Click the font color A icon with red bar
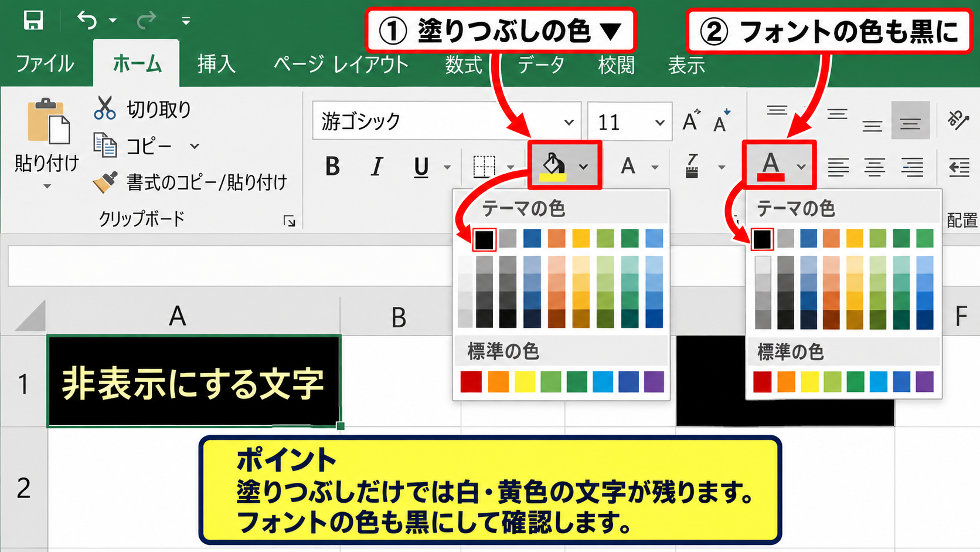The width and height of the screenshot is (980, 552). click(770, 166)
